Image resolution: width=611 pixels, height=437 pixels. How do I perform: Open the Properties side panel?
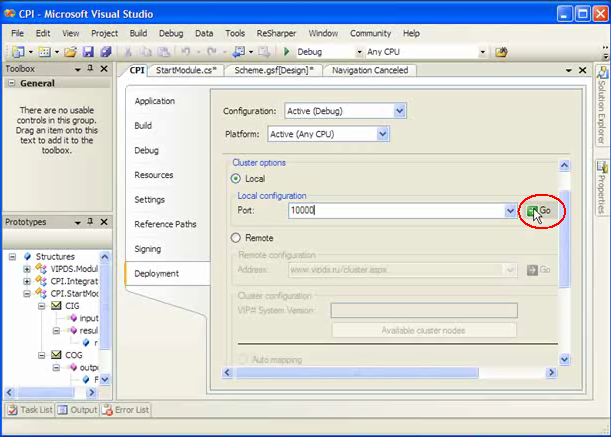pos(602,187)
